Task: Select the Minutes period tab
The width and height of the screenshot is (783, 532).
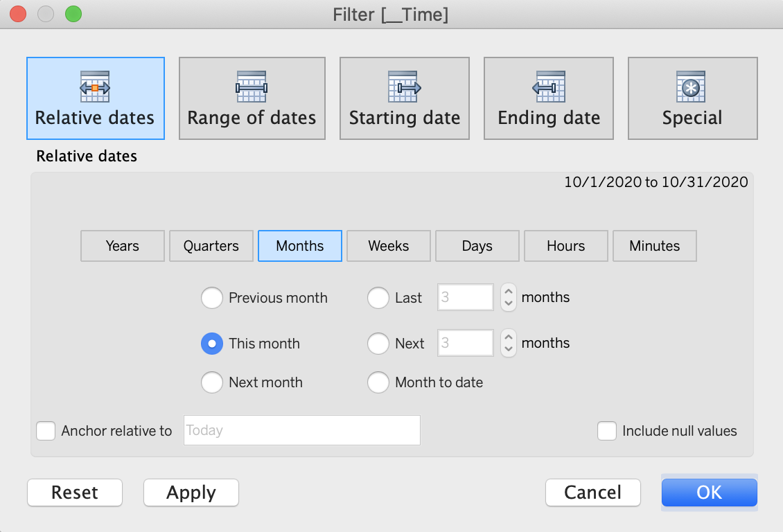Action: tap(655, 246)
